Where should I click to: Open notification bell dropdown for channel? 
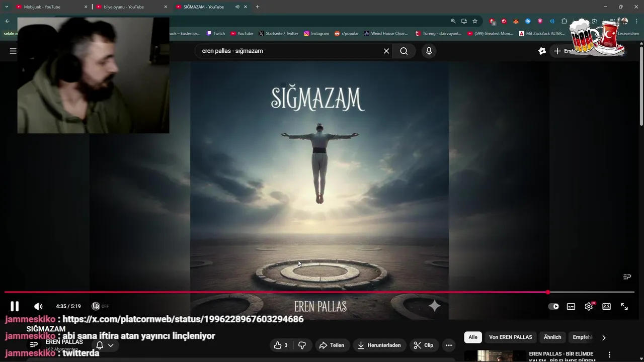click(x=105, y=345)
